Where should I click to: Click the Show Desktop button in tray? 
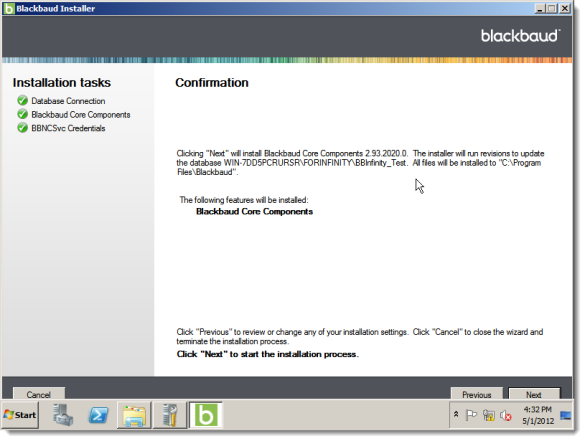coord(566,415)
